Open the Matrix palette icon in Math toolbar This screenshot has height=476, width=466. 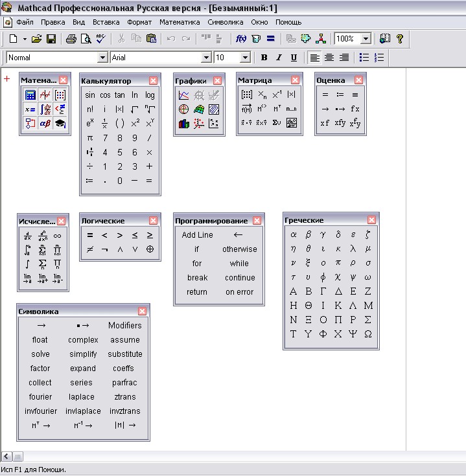click(x=60, y=95)
